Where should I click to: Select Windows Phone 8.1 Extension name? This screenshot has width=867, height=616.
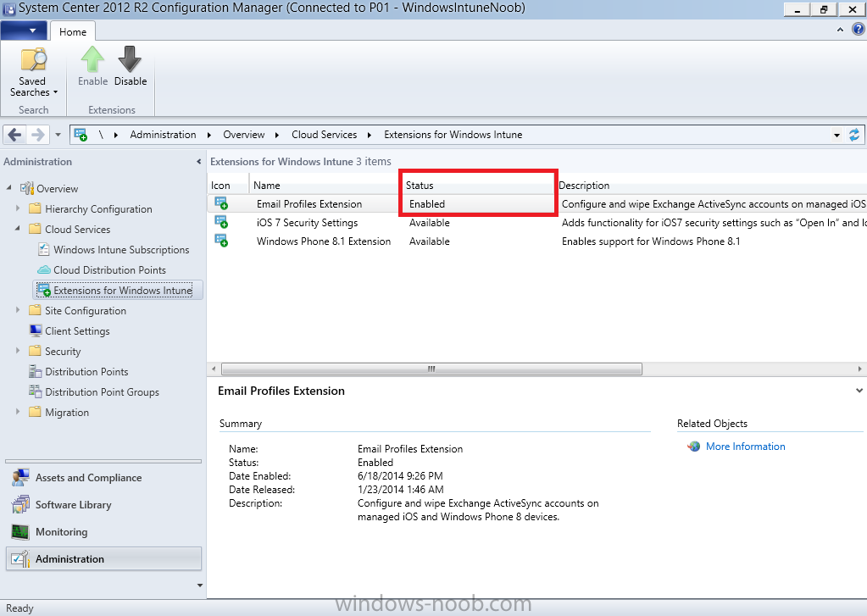324,241
